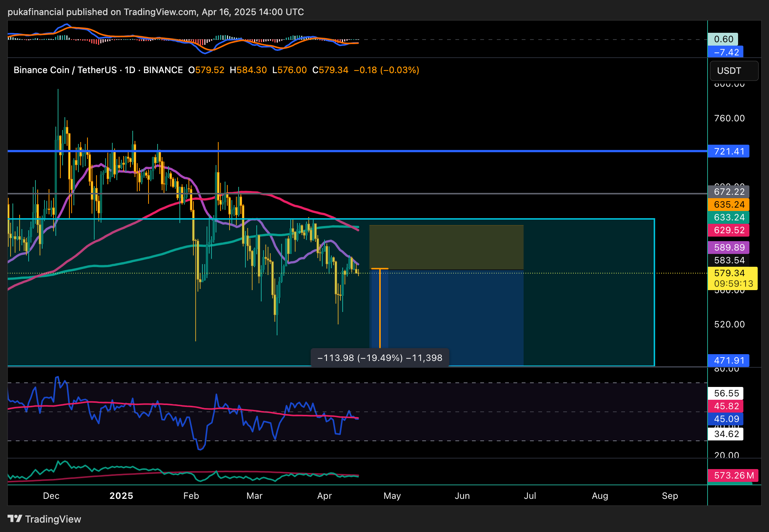This screenshot has width=769, height=532.
Task: Click the TradingView logo icon
Action: [x=15, y=519]
